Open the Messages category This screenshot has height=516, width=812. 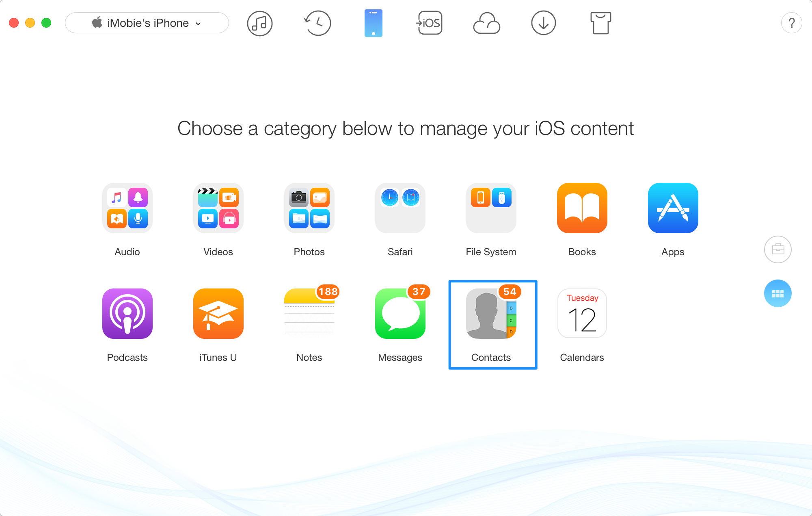click(x=400, y=314)
